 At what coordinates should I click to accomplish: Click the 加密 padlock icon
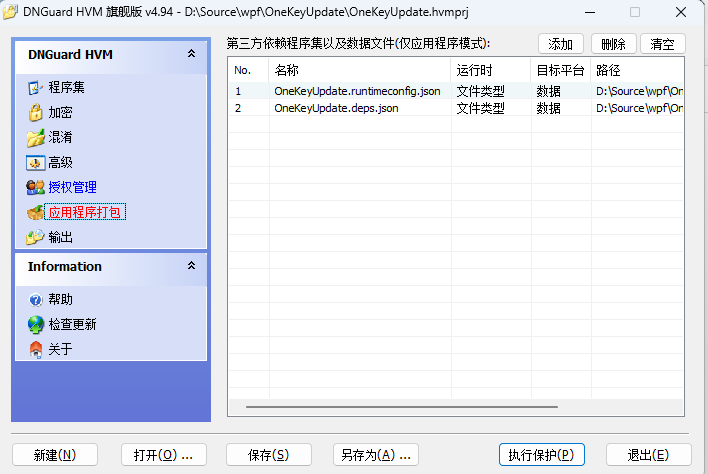(x=35, y=112)
